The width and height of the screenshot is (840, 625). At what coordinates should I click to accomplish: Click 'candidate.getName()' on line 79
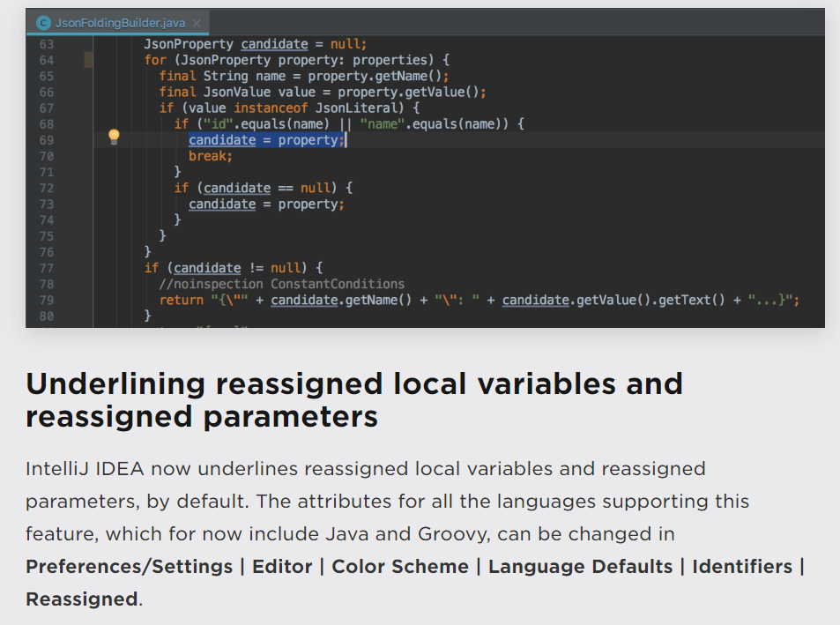pyautogui.click(x=341, y=300)
